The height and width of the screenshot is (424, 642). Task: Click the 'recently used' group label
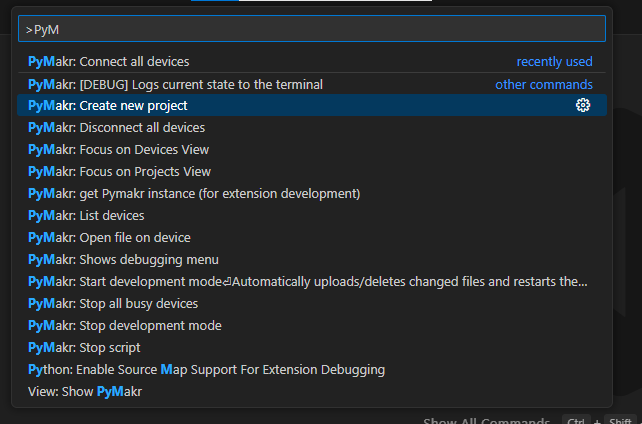click(554, 62)
